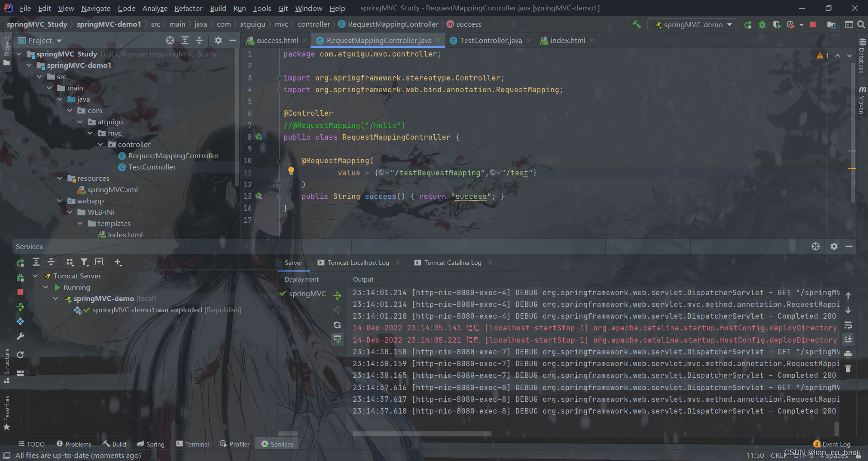
Task: Open the Maven side panel
Action: pos(862,100)
